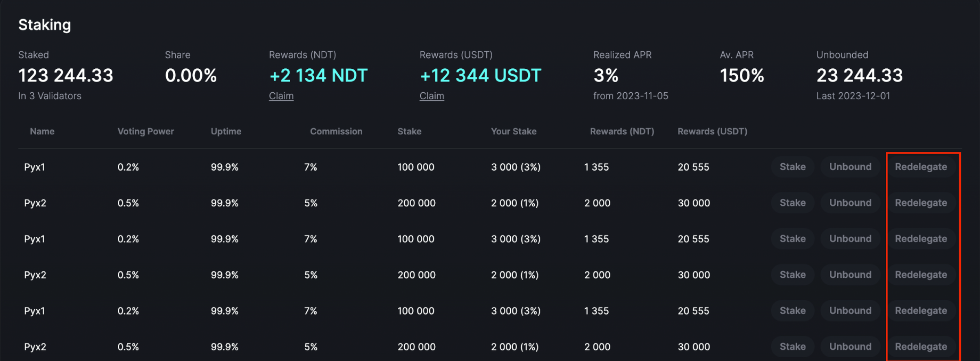Redelegate from the first Pyx1 validator

pos(920,167)
